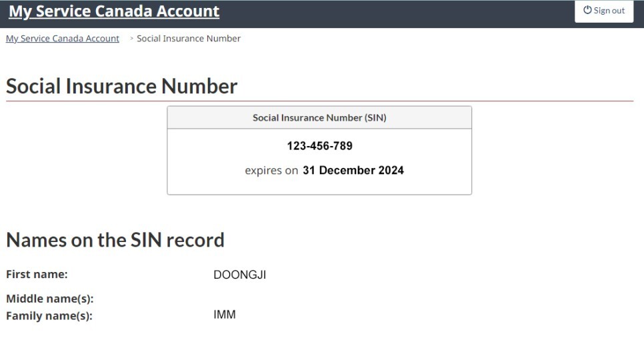Click the Social Insurance Number (SIN) panel header

pyautogui.click(x=319, y=117)
